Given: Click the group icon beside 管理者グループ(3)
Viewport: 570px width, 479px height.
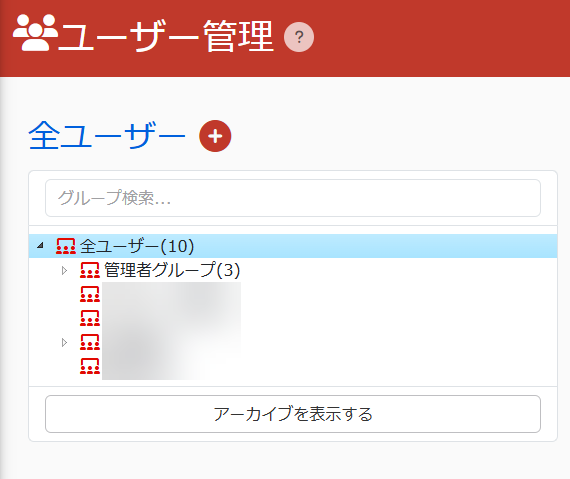Looking at the screenshot, I should 90,270.
